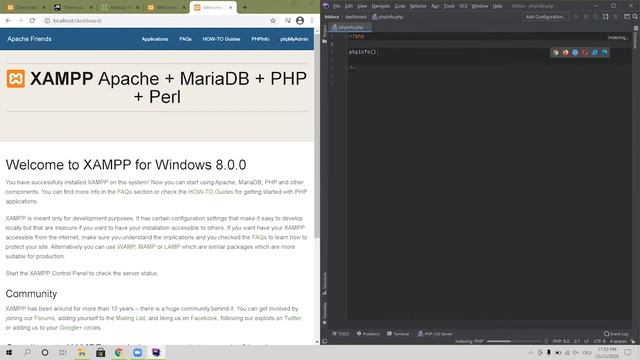Screen dimensions: 640x360
Task: Switch to Zoom in the taskbar
Action: 138,352
